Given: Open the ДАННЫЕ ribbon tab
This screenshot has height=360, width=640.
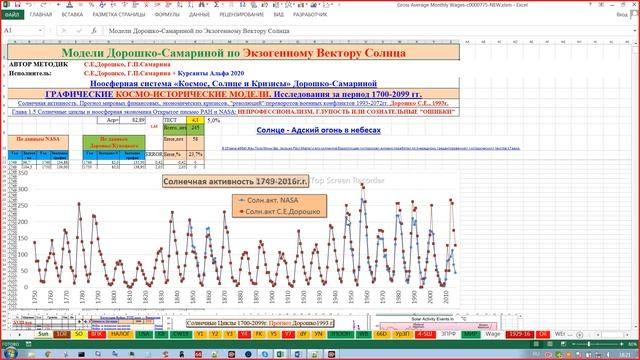Looking at the screenshot, I should pyautogui.click(x=199, y=15).
